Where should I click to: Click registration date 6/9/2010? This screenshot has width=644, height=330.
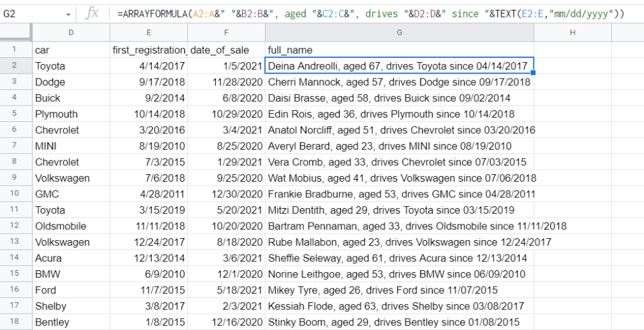148,274
